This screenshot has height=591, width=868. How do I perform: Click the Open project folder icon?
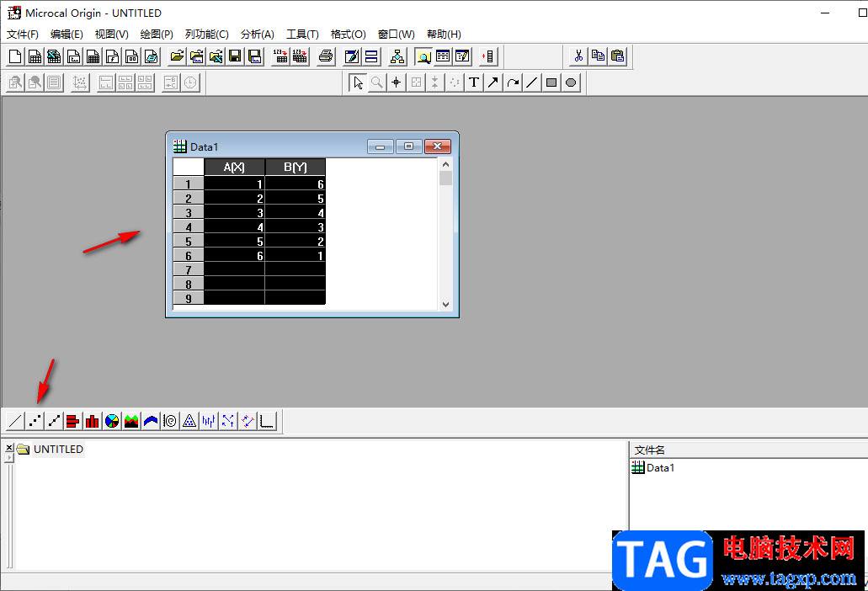pos(177,56)
